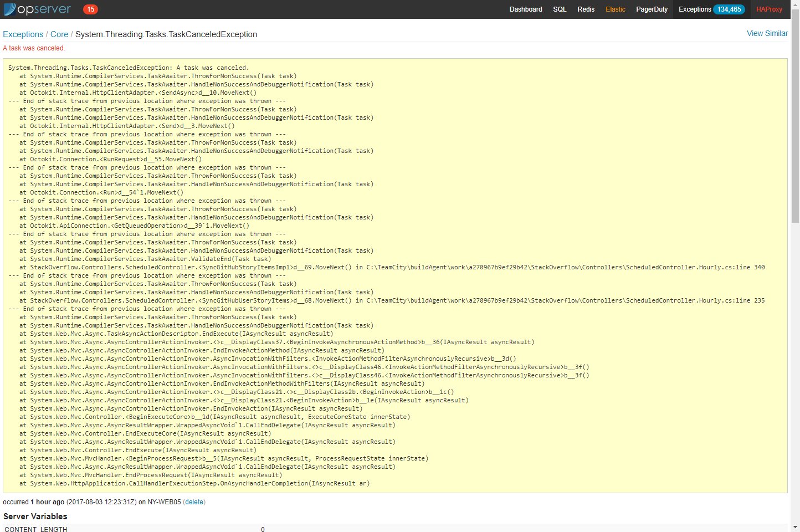
Task: Click the HttpApplication.CallHandlerExecutionStep line
Action: (194, 483)
